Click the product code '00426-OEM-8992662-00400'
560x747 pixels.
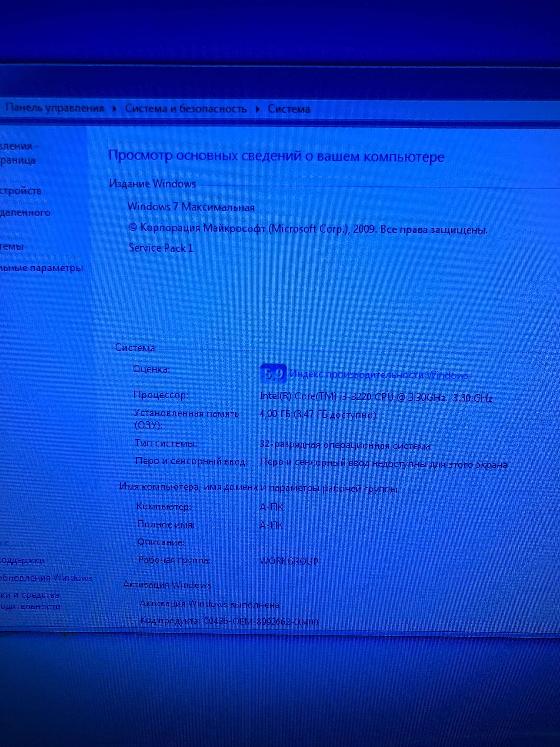pos(261,621)
